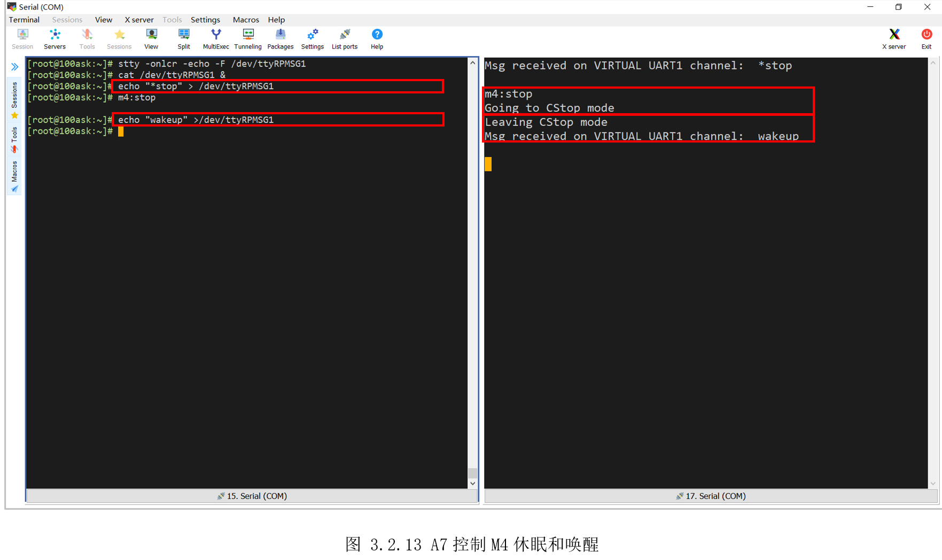Open MobaXterm Settings from the toolbar
This screenshot has width=942, height=560.
pyautogui.click(x=313, y=37)
